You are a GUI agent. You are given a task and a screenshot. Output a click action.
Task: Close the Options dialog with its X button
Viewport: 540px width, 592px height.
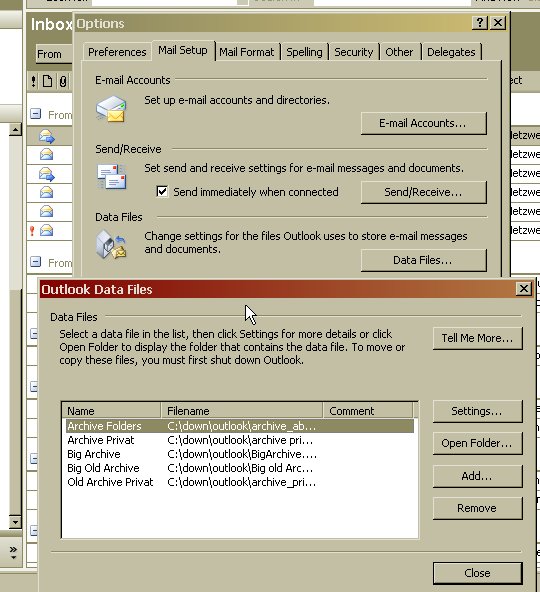[498, 23]
